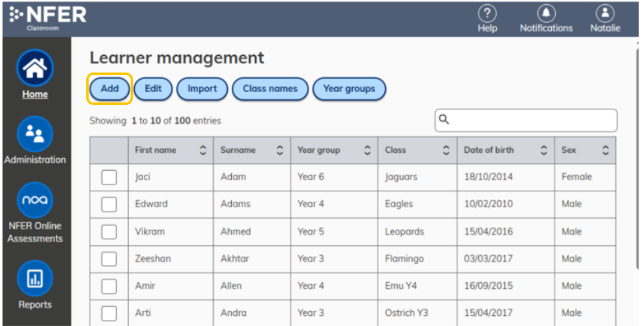Click the Add learner button
This screenshot has height=326, width=644.
click(x=110, y=89)
